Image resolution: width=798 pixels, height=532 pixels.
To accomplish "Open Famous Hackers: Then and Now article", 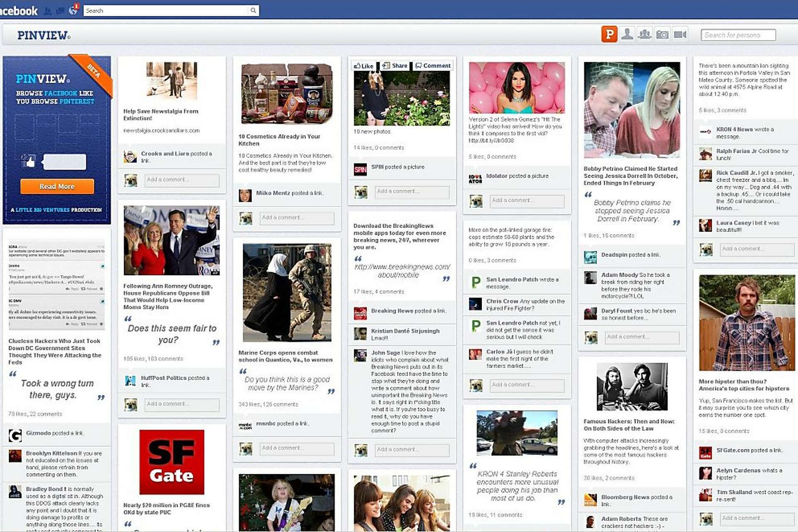I will click(629, 425).
